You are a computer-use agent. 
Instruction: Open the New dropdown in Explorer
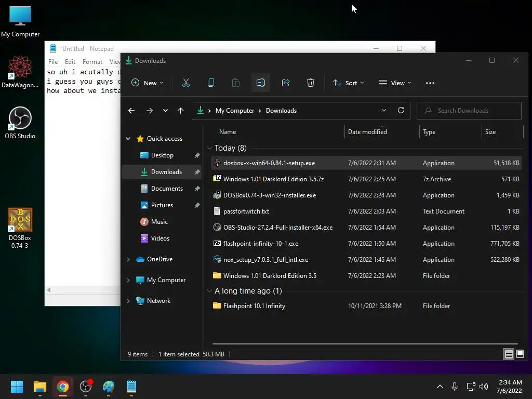tap(148, 83)
